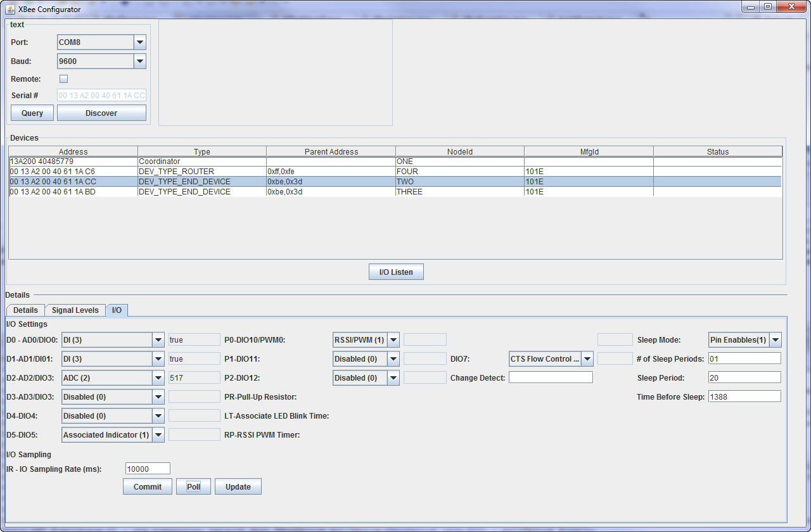Click the Discover button
Screen dimensions: 811x532
(x=101, y=113)
